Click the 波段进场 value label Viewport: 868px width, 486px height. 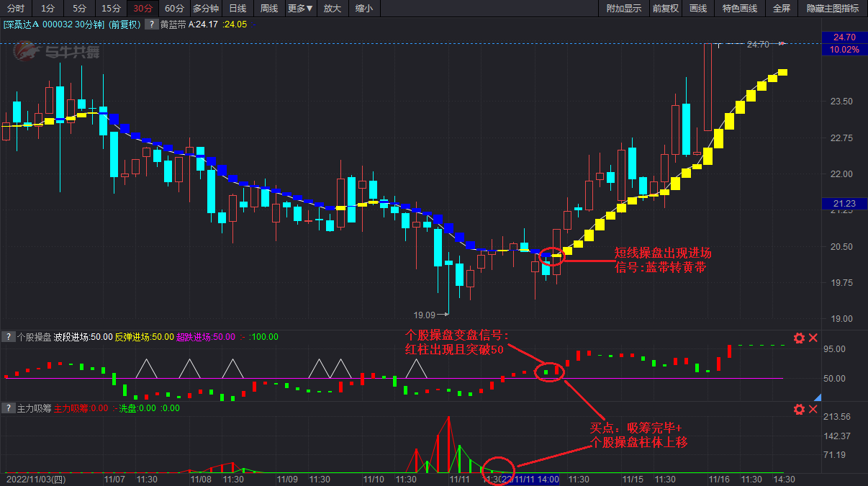click(83, 337)
